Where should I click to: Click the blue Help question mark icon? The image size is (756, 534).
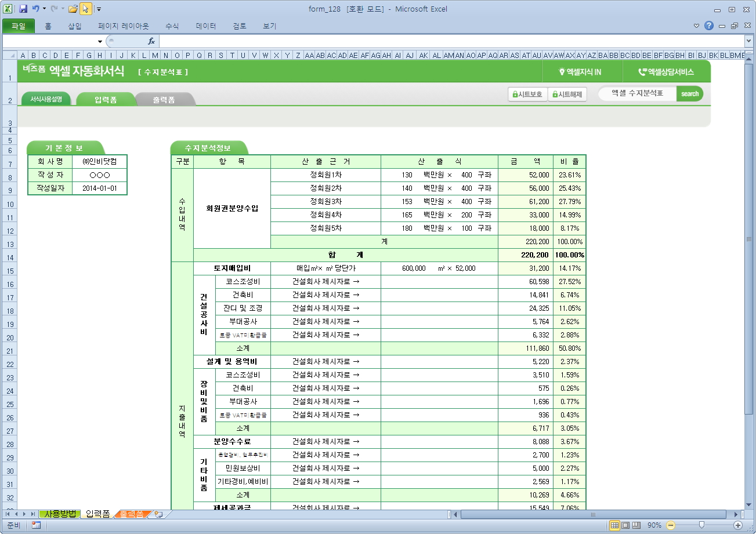[708, 26]
